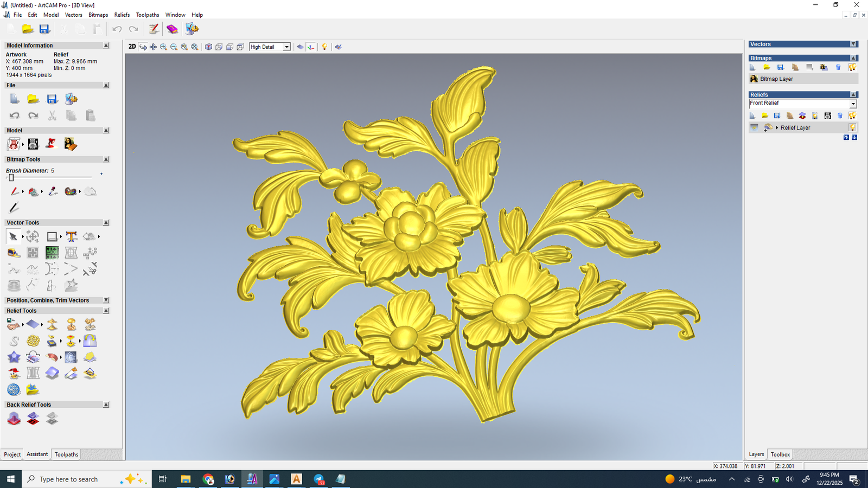Switch to the Toolpaths tab
The height and width of the screenshot is (488, 868).
click(66, 454)
